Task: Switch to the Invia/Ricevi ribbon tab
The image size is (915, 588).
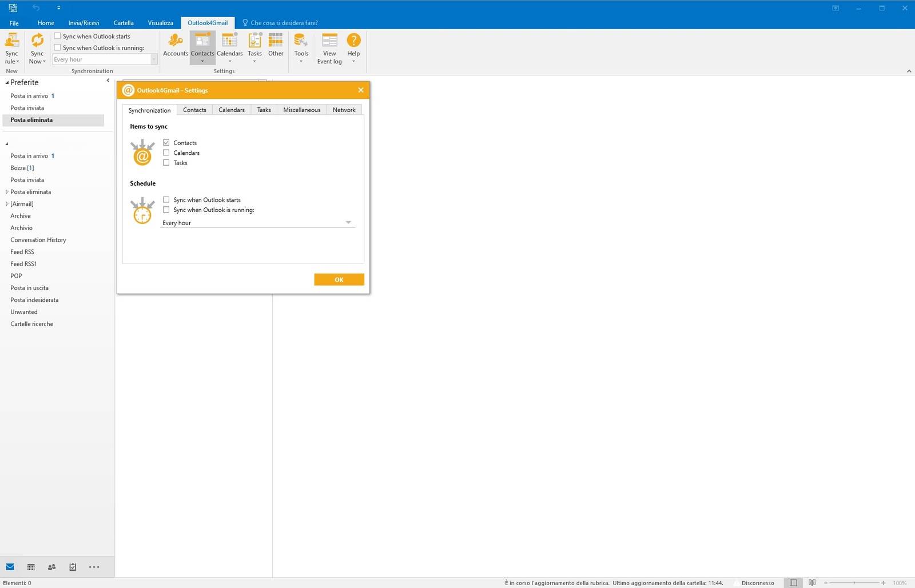Action: coord(83,23)
